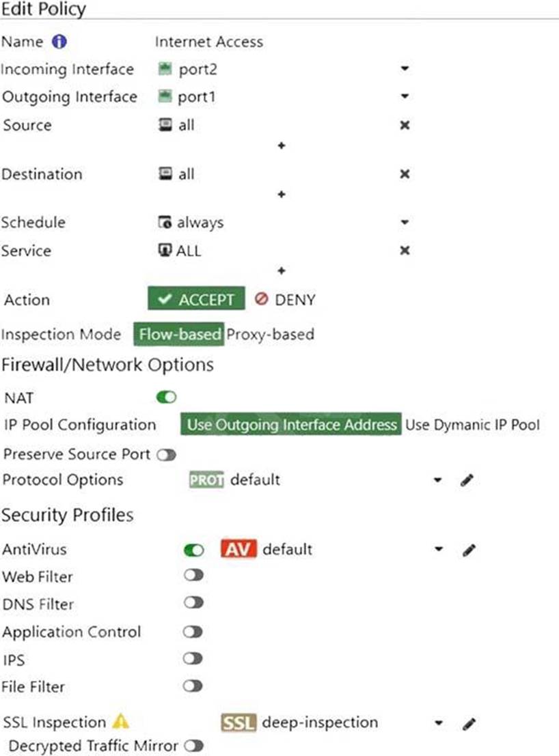Viewport: 559px width, 756px height.
Task: Add another Service with plus icon
Action: [281, 271]
